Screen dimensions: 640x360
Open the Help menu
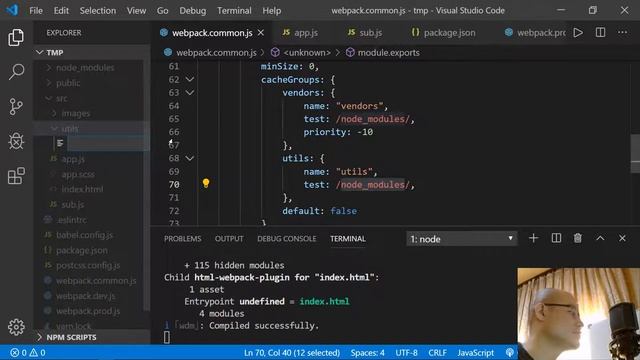pyautogui.click(x=271, y=11)
